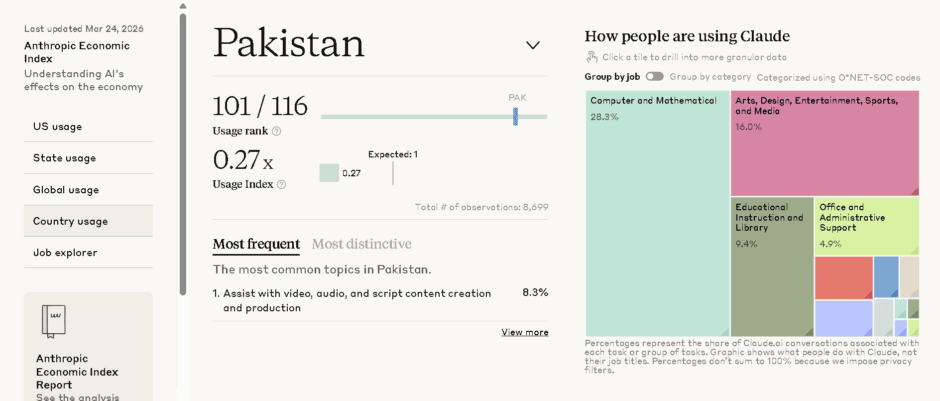Click the drill-down hand pointer icon

coord(591,57)
